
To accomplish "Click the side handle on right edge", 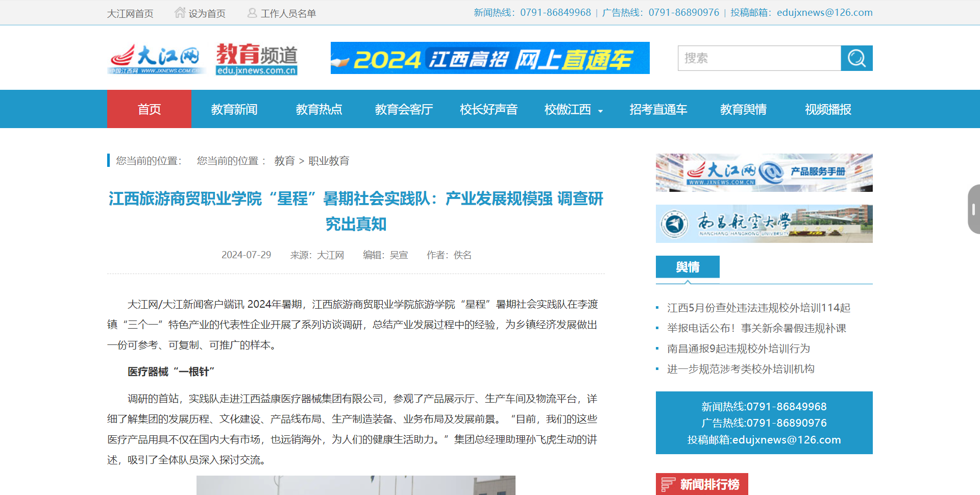I will pyautogui.click(x=973, y=209).
